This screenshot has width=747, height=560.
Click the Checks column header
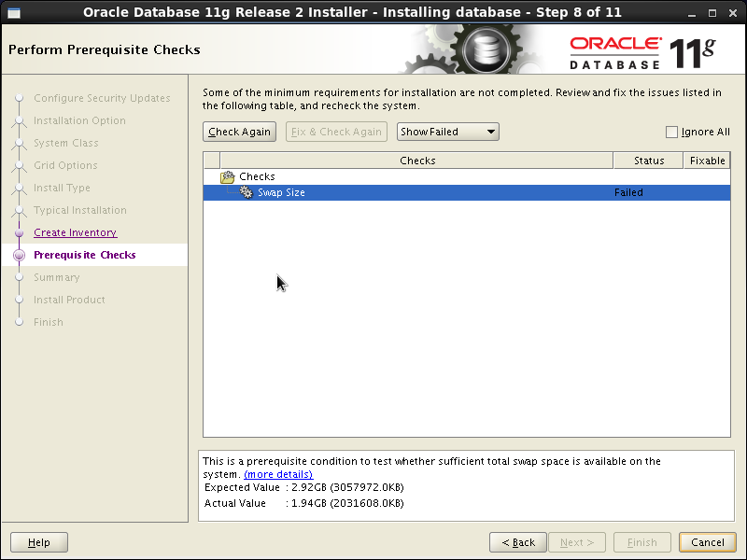(416, 161)
